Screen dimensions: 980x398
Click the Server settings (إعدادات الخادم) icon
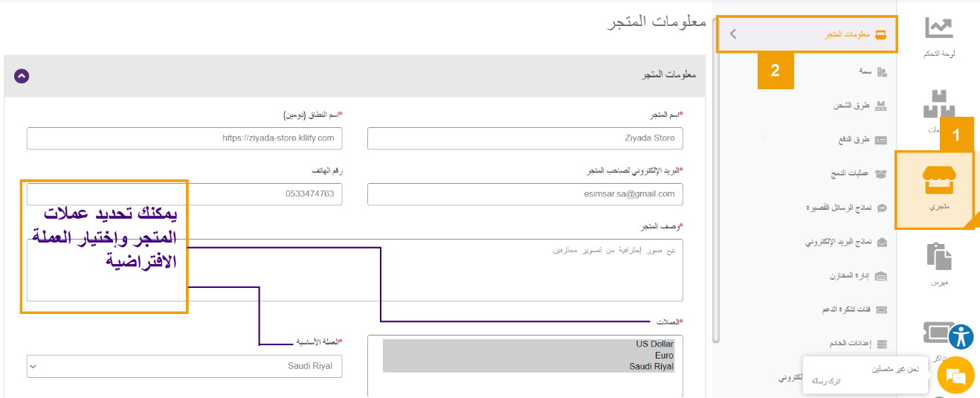coord(882,344)
